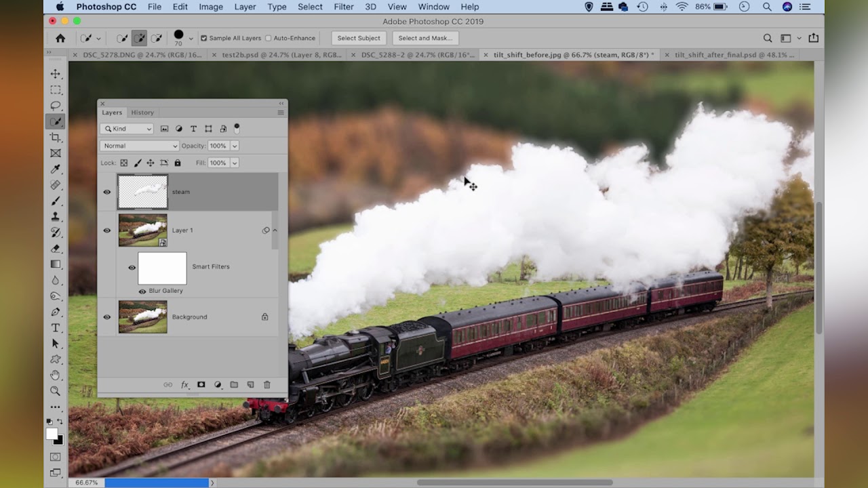Open Layers panel menu

[281, 113]
